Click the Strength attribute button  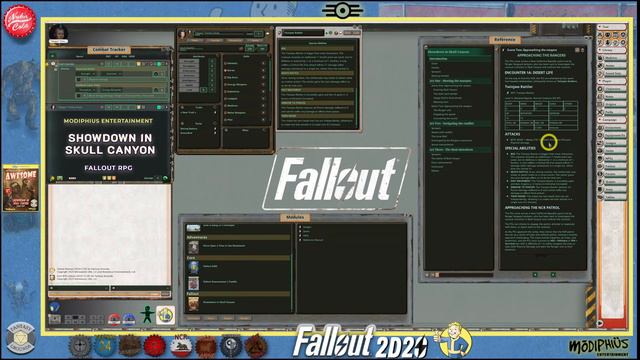pos(189,61)
